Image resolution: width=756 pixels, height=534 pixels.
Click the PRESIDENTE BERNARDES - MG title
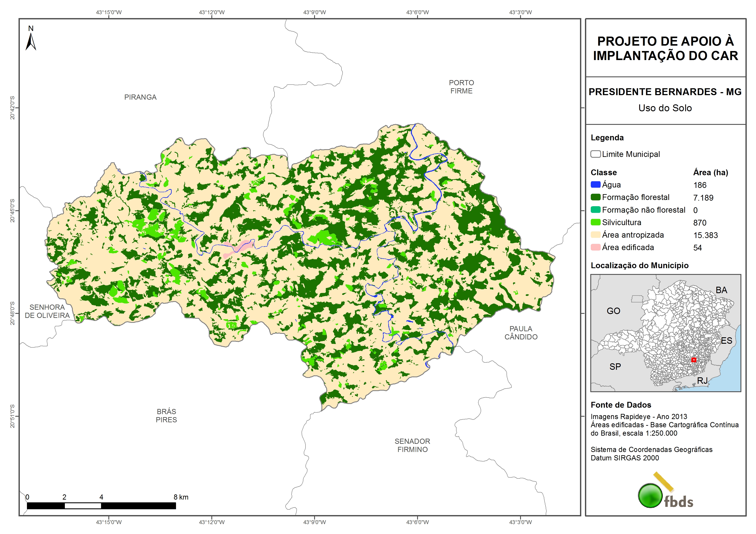pyautogui.click(x=665, y=92)
